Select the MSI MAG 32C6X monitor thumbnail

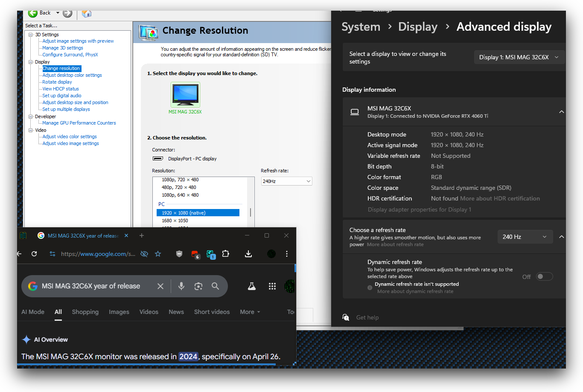coord(185,95)
